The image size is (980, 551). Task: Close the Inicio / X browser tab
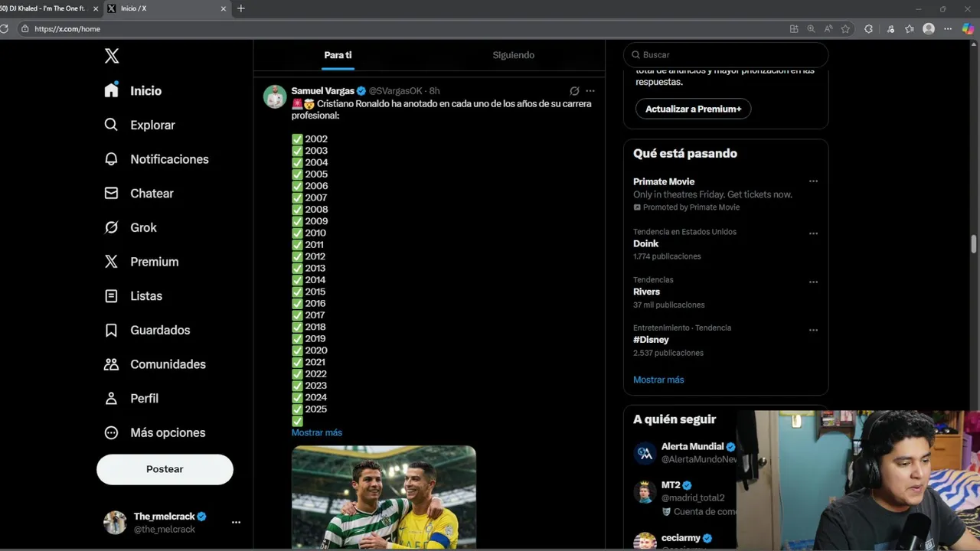224,8
